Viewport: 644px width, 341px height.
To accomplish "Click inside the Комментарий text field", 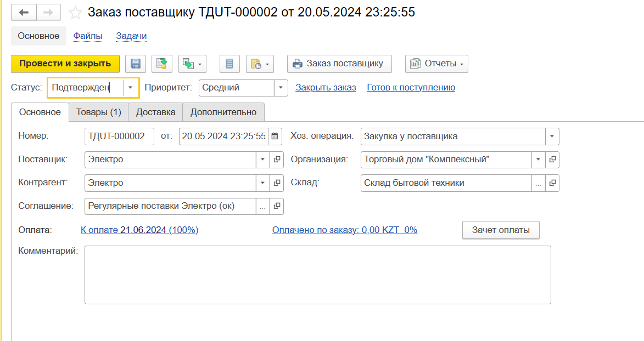I will 317,274.
